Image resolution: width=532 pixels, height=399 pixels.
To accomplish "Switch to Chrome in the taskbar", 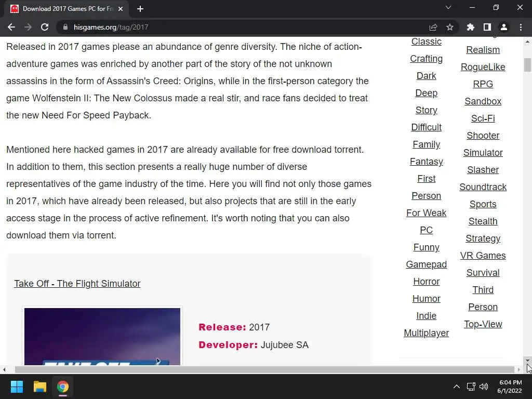I will [x=63, y=387].
